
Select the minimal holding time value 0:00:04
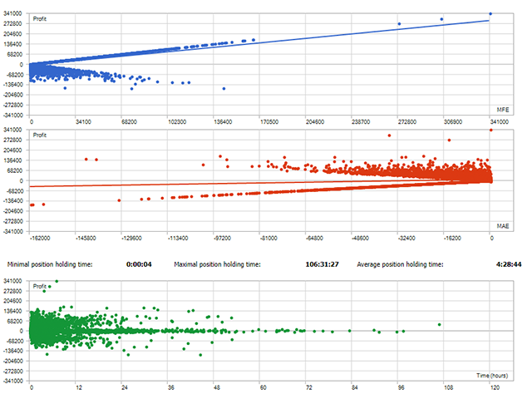[x=139, y=264]
